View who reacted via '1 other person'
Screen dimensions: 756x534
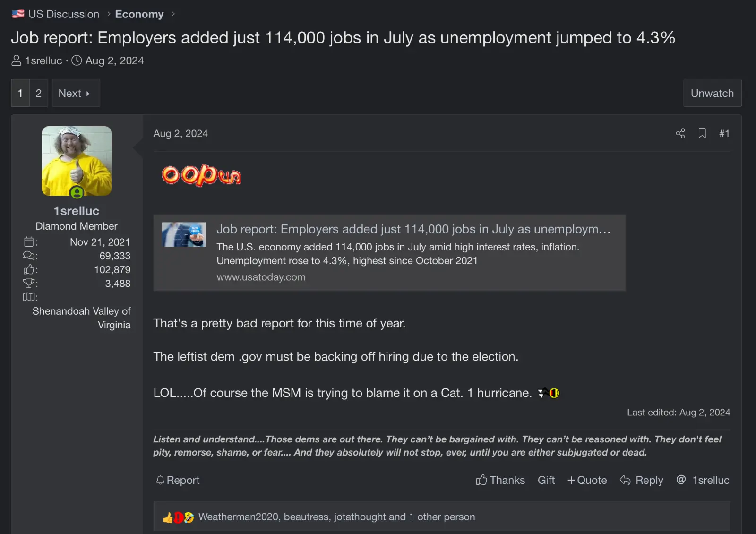pos(442,517)
